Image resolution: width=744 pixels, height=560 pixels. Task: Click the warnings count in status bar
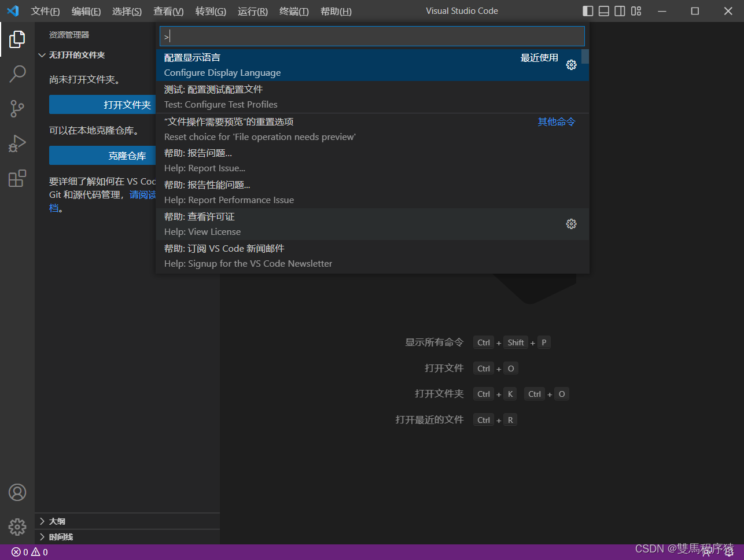tap(39, 552)
